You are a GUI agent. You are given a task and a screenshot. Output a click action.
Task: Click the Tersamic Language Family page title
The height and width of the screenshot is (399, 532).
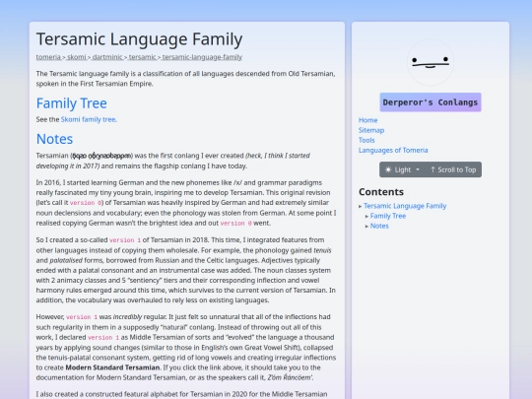(x=140, y=39)
